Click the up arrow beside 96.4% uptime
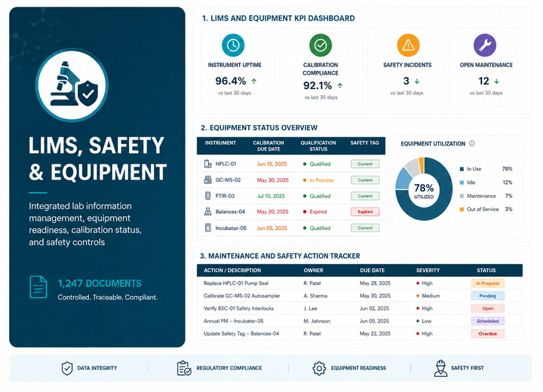 tap(254, 81)
